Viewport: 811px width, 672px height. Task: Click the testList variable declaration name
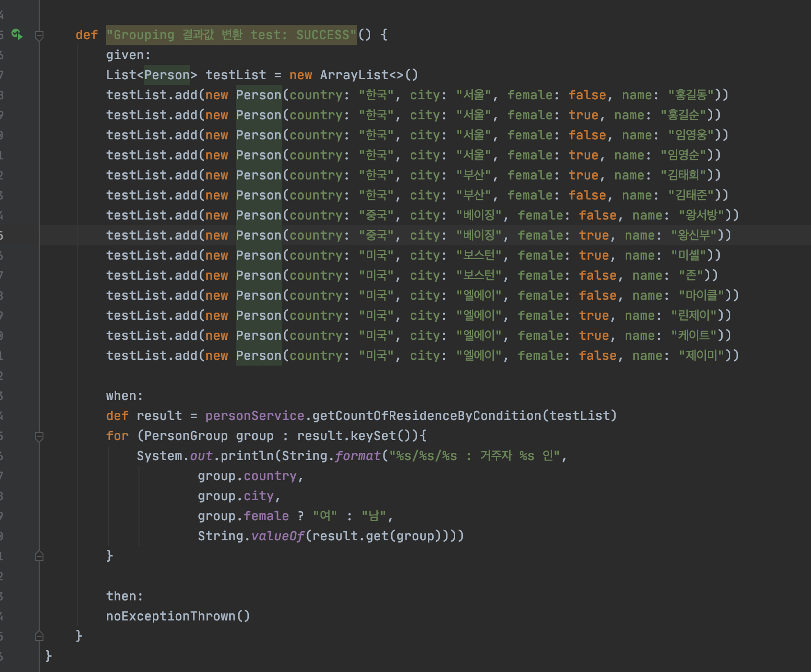coord(235,75)
